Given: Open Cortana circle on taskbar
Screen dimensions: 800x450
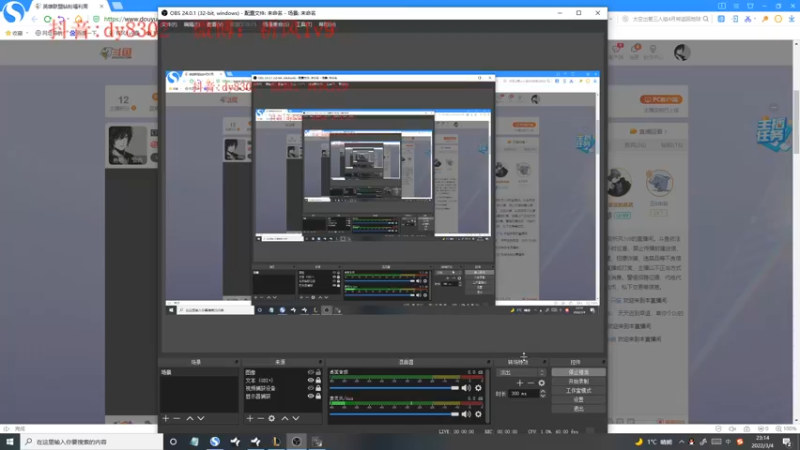Looking at the screenshot, I should 173,442.
